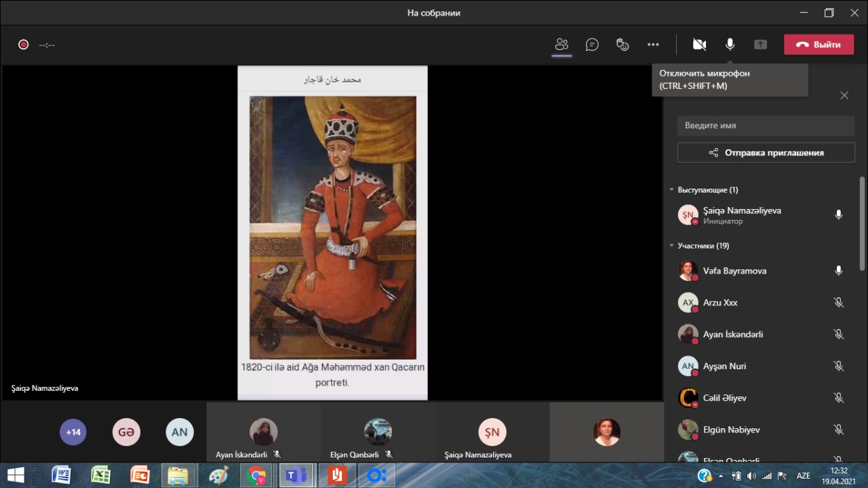Screen dimensions: 868x488
Task: Click muted mic icon beside Ayşən Nuri
Action: [x=838, y=366]
